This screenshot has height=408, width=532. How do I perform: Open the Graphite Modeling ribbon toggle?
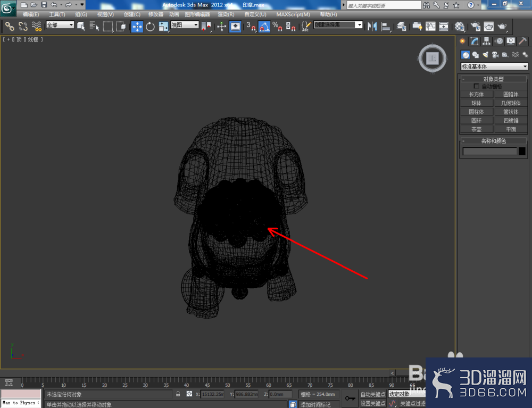(x=417, y=26)
